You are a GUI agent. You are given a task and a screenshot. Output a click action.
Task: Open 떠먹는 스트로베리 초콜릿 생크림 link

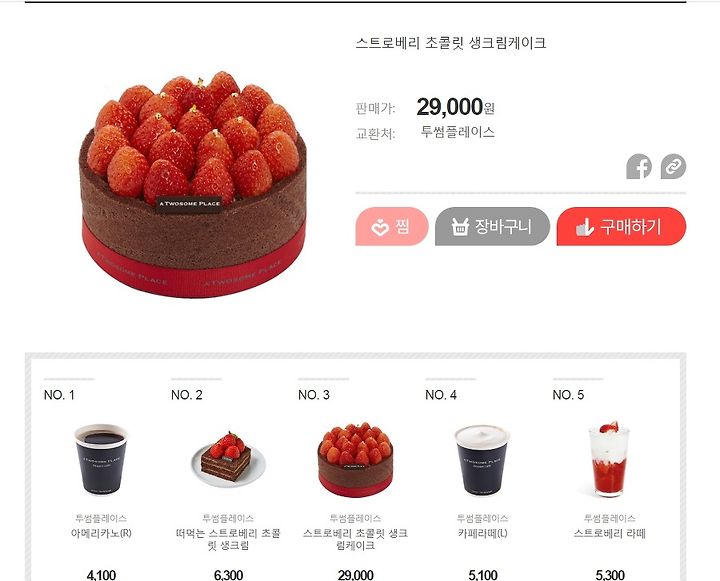pyautogui.click(x=228, y=539)
